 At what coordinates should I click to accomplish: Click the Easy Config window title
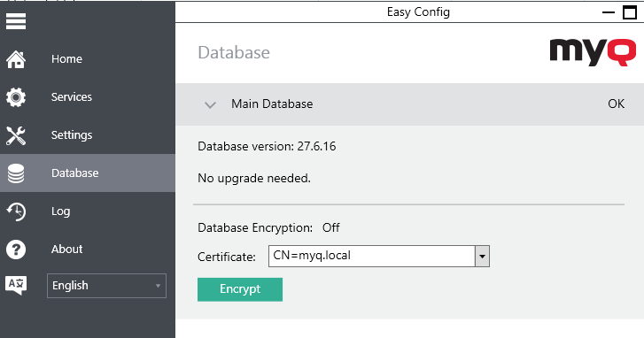point(418,12)
